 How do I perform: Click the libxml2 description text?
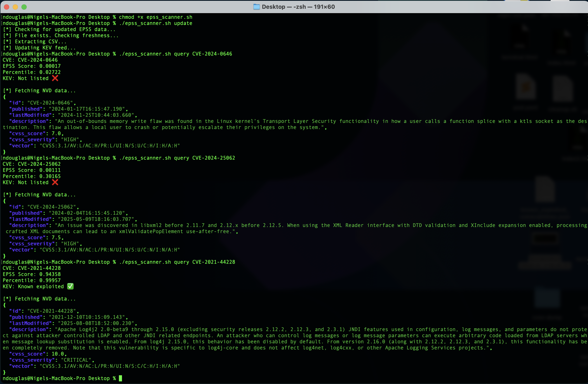coord(295,228)
